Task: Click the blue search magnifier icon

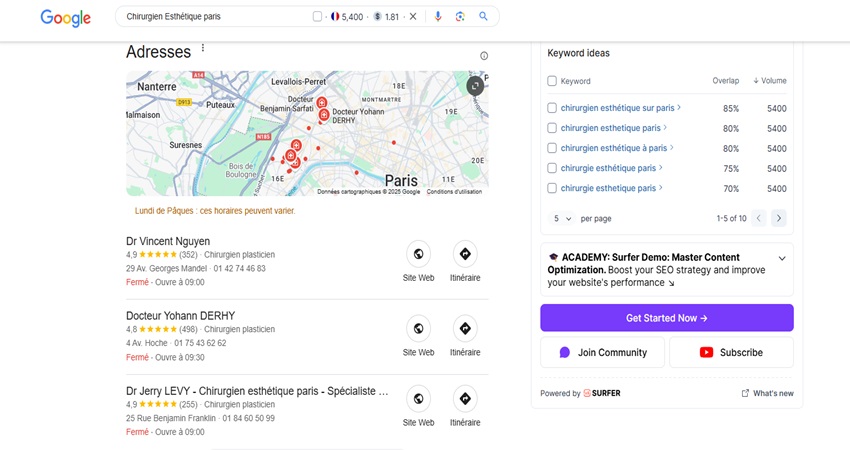Action: [x=483, y=16]
